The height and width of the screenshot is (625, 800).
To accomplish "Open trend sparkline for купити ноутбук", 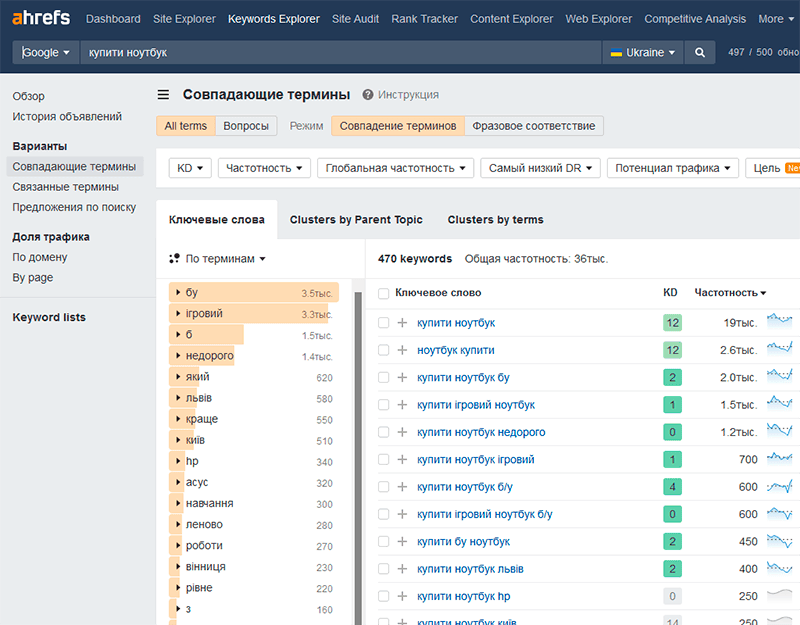I will coord(780,321).
